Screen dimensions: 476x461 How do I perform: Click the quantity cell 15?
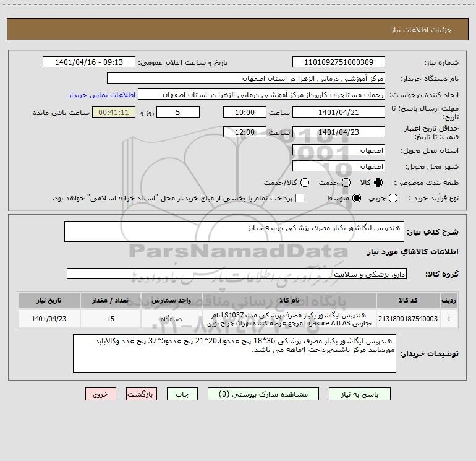click(111, 319)
